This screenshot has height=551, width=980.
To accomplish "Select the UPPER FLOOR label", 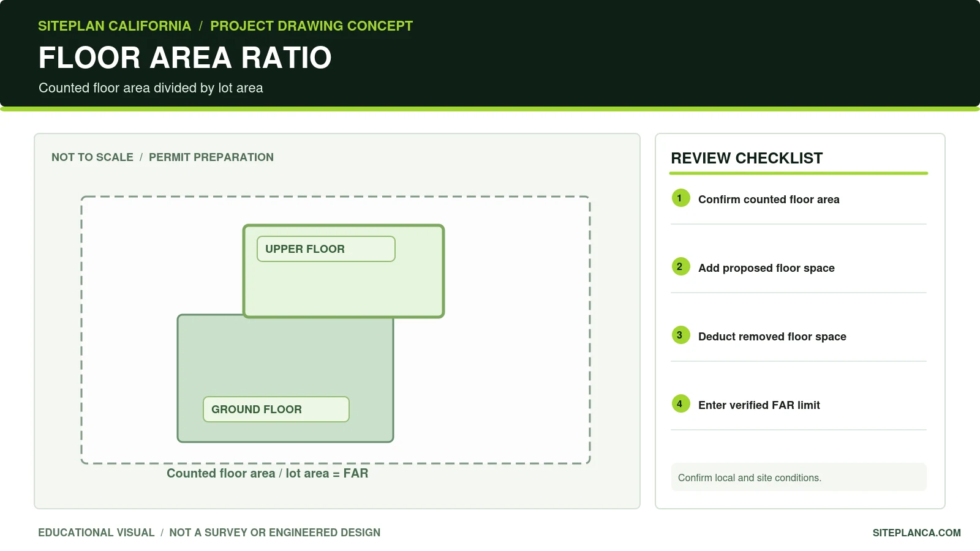I will tap(326, 249).
